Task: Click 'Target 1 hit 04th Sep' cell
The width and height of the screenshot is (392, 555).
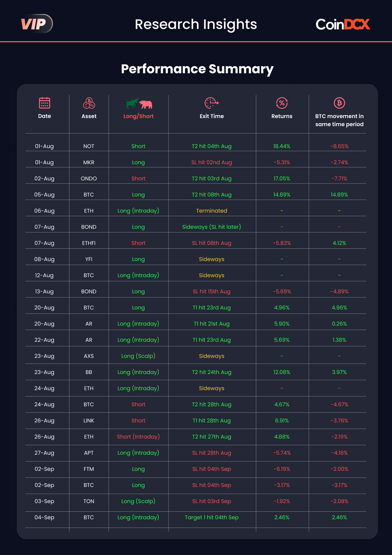Action: (212, 517)
